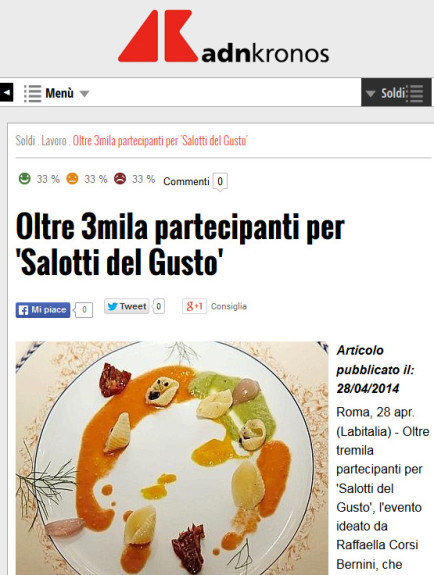Click the pasta dish article photo
Viewport: 434px width, 575px height.
pos(172,458)
